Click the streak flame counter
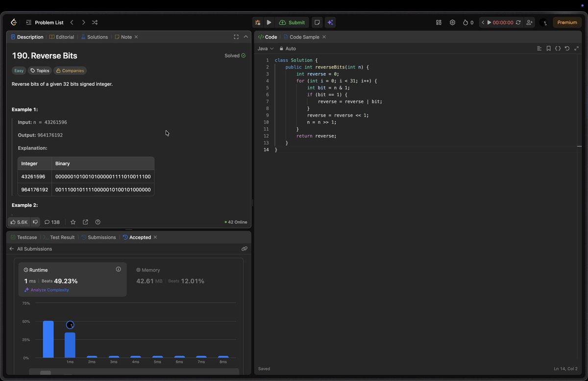The height and width of the screenshot is (381, 588). (468, 23)
